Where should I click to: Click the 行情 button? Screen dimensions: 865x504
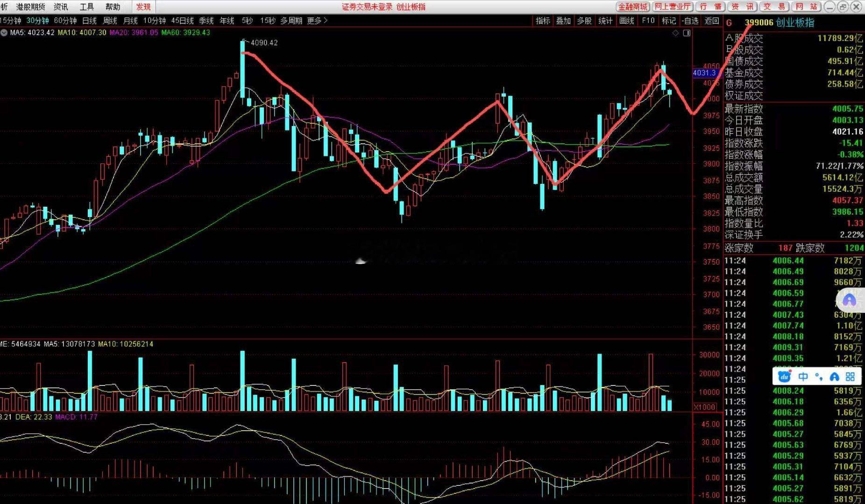coord(710,7)
